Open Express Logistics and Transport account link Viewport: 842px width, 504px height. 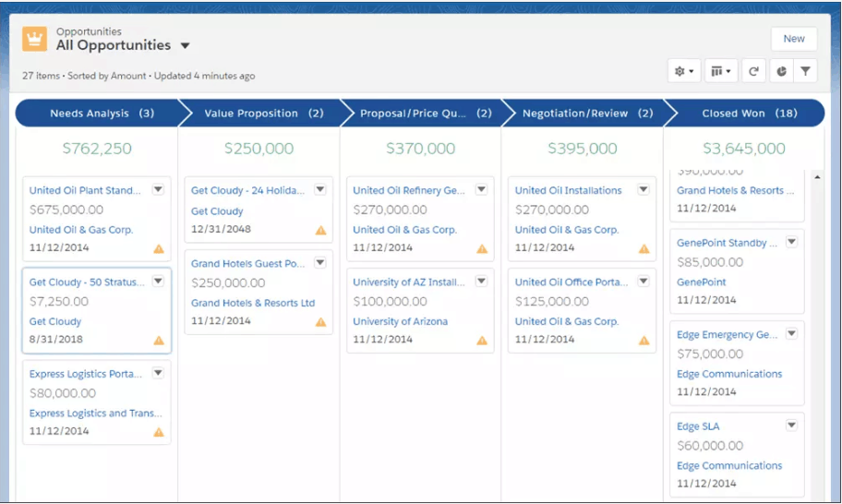[96, 413]
